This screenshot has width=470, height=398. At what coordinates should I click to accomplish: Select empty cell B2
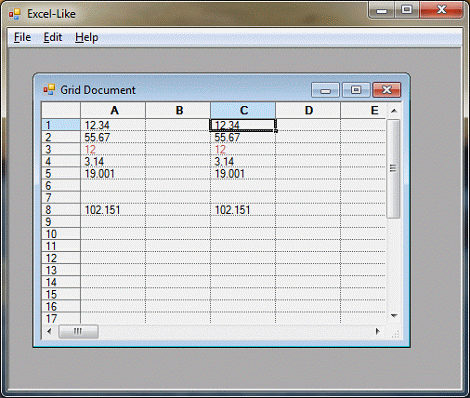tap(178, 137)
